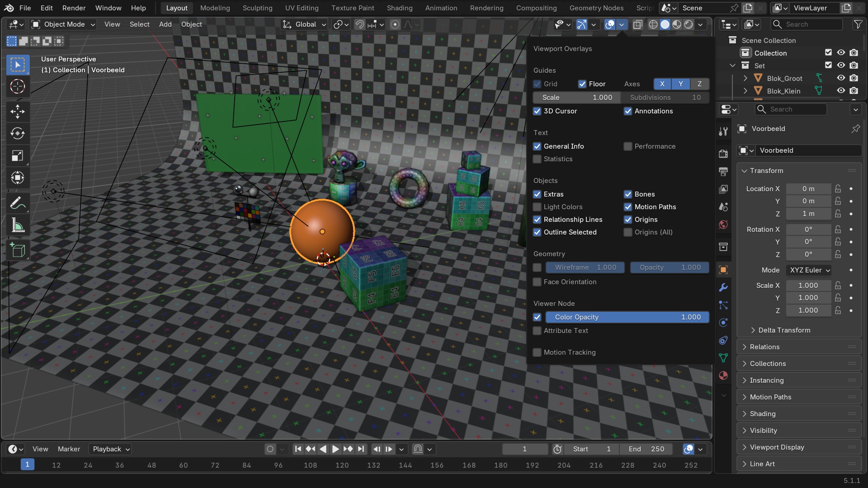
Task: Uncheck the 3D Cursor overlay
Action: point(537,111)
